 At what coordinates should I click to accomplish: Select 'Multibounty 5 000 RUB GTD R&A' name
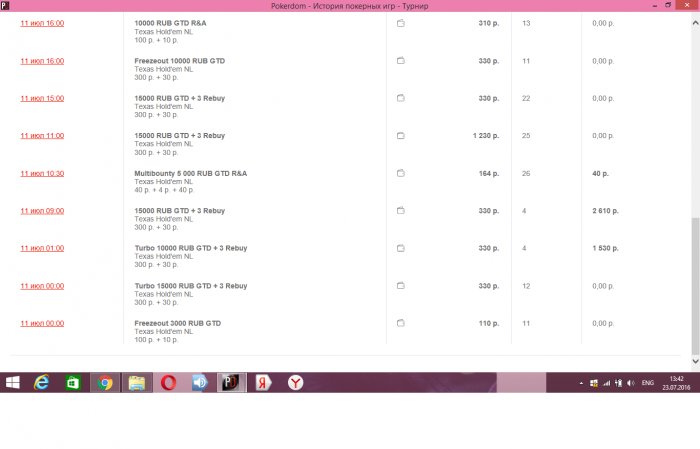[x=191, y=173]
